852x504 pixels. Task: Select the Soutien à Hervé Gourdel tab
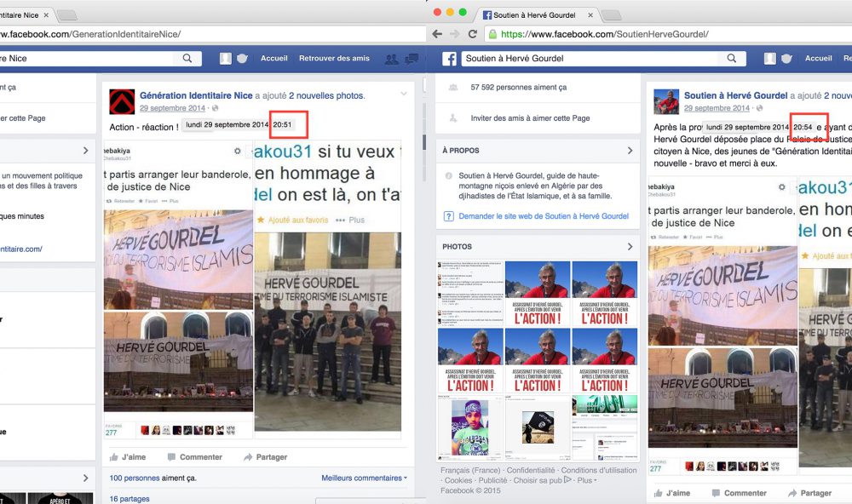coord(533,15)
